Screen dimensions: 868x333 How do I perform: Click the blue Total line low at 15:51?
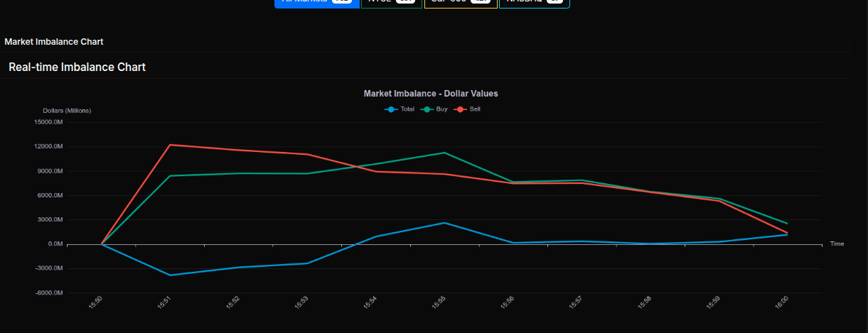click(170, 275)
